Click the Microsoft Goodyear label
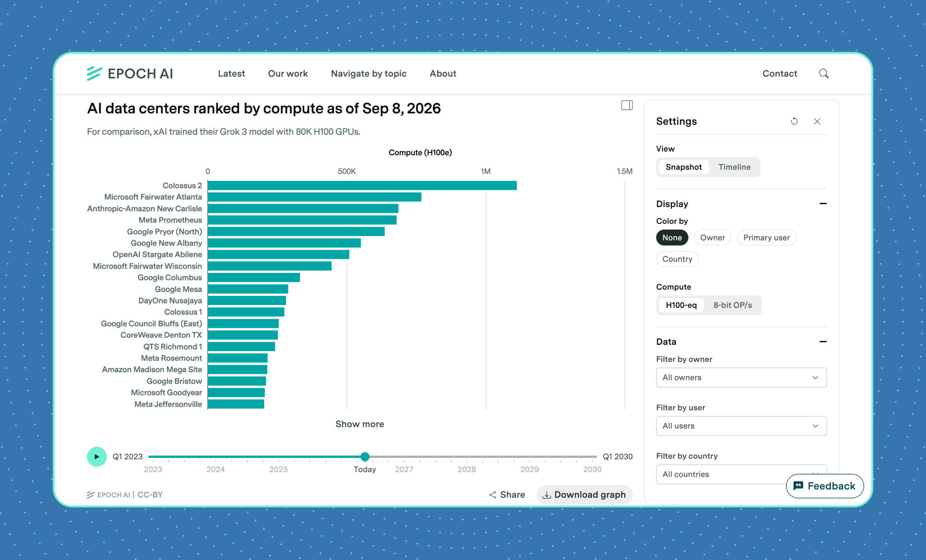The width and height of the screenshot is (926, 560). (166, 393)
